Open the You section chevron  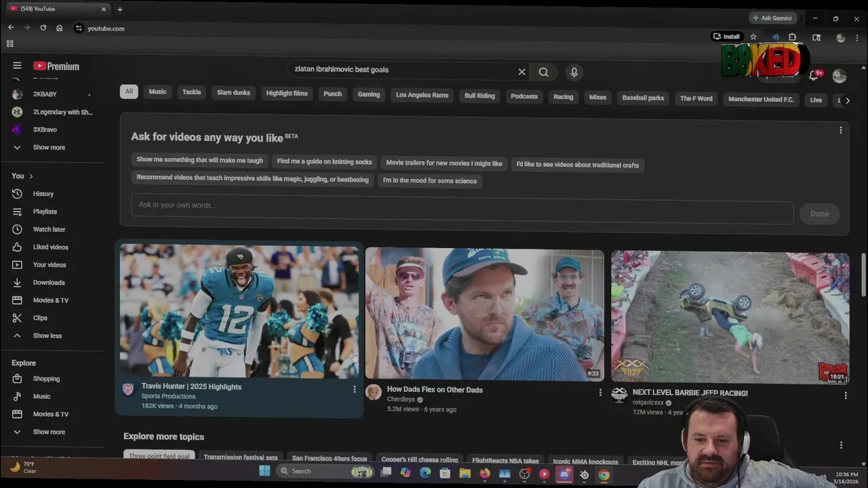(31, 176)
